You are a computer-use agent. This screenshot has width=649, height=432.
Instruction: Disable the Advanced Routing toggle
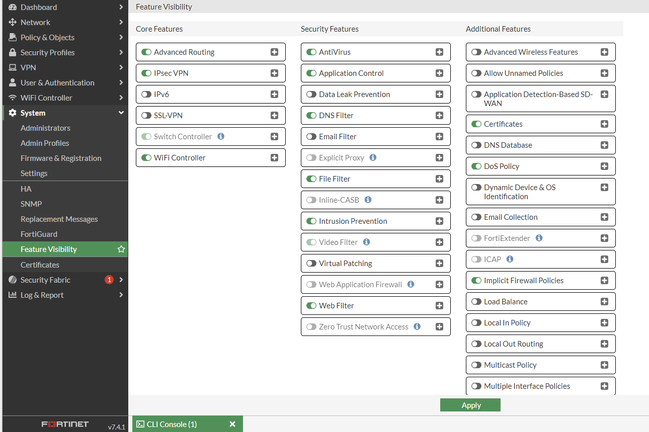146,52
